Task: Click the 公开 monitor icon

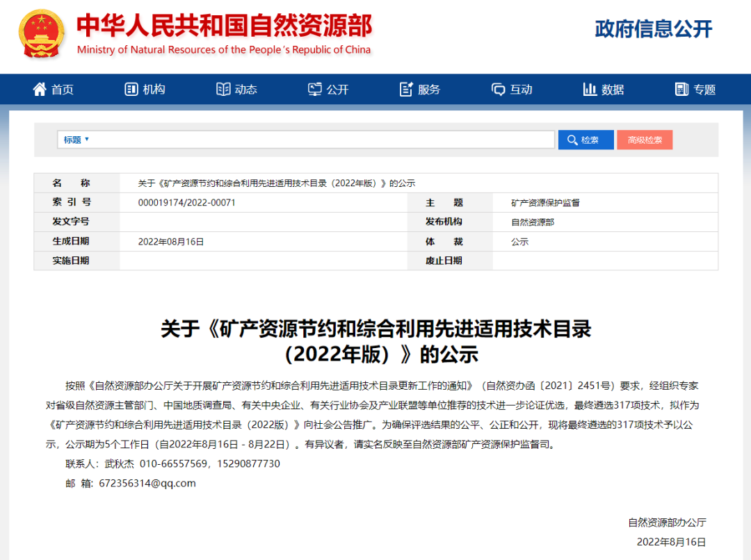Action: (x=315, y=89)
